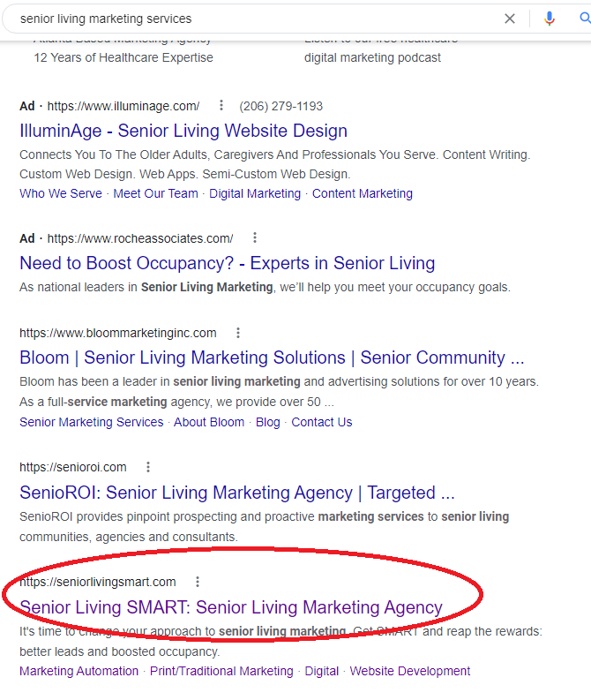Viewport: 591px width, 700px height.
Task: Clear the search box with the X icon
Action: pyautogui.click(x=509, y=19)
